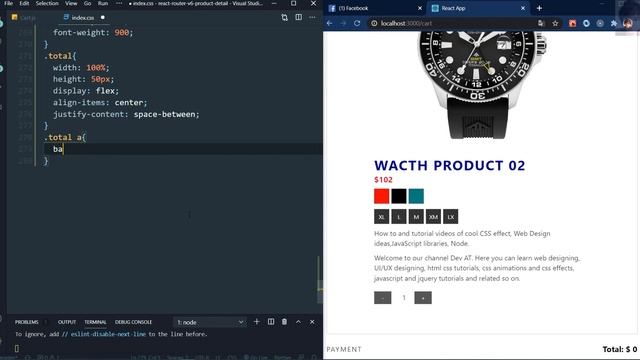Kill the terminal with trash icon
Image resolution: width=640 pixels, height=360 pixels.
pyautogui.click(x=284, y=322)
